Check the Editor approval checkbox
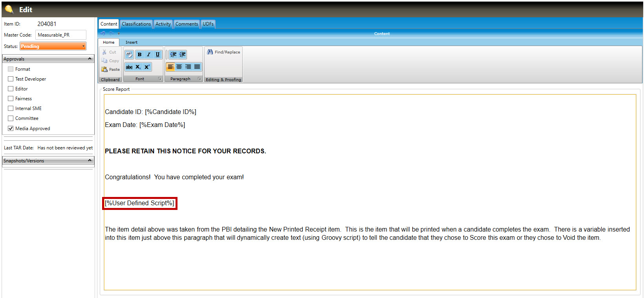This screenshot has width=644, height=298. (x=11, y=89)
